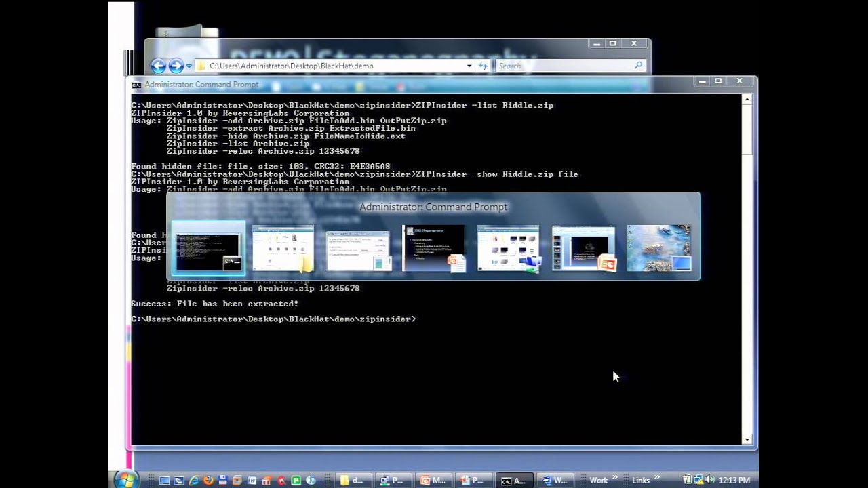Select the PowerPoint editor thumbnail in the switcher
This screenshot has height=488, width=868.
tap(584, 249)
